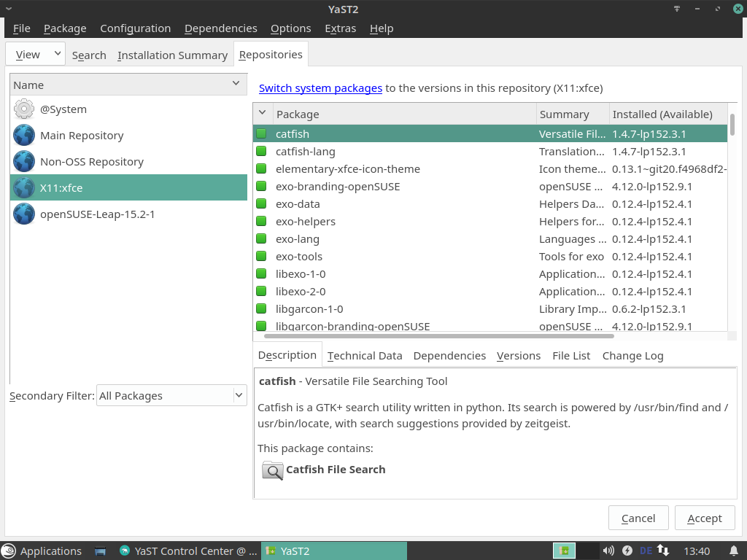Screen dimensions: 747x560
Task: Click the Non-OSS Repository globe icon
Action: tap(24, 162)
